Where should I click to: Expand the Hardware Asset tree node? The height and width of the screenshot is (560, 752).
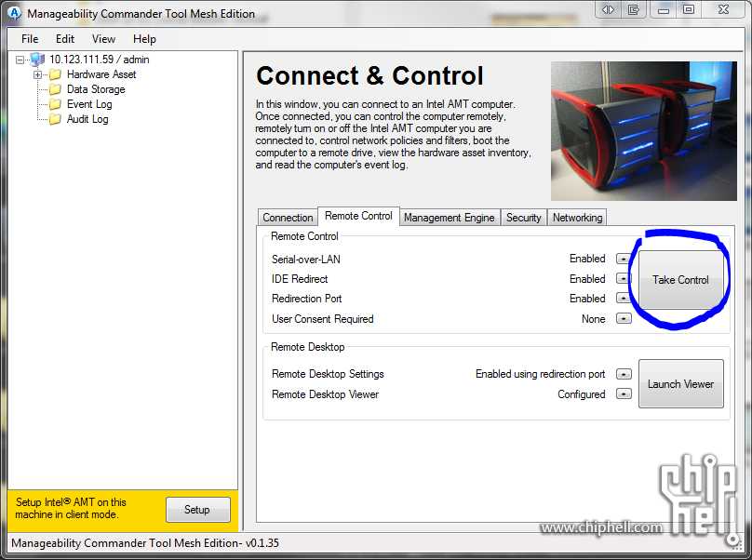pyautogui.click(x=37, y=74)
